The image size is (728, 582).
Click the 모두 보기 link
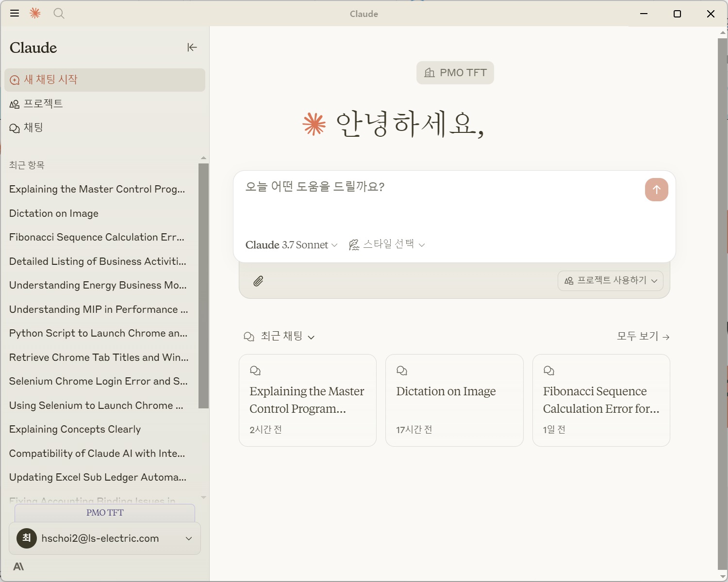643,337
